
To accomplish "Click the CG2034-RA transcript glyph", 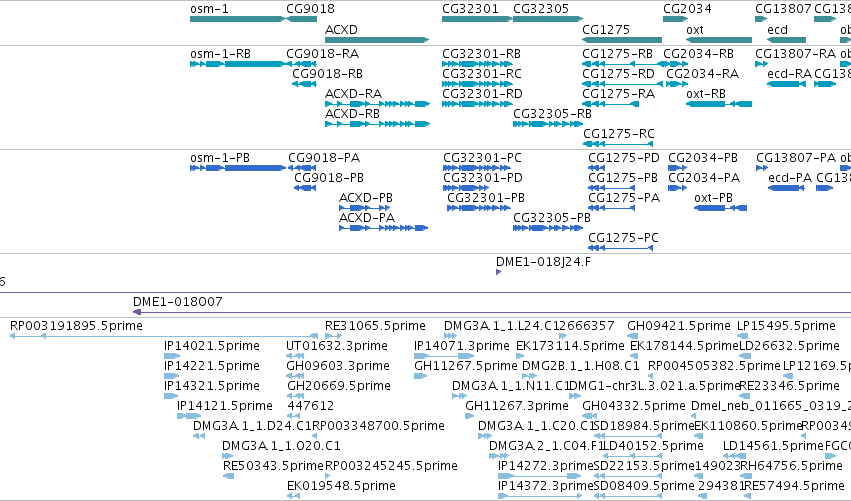I will point(677,84).
